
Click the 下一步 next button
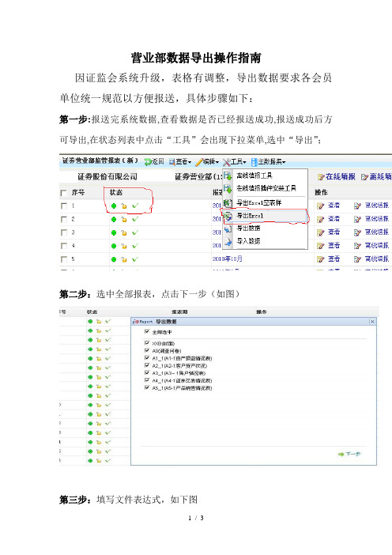pyautogui.click(x=349, y=454)
